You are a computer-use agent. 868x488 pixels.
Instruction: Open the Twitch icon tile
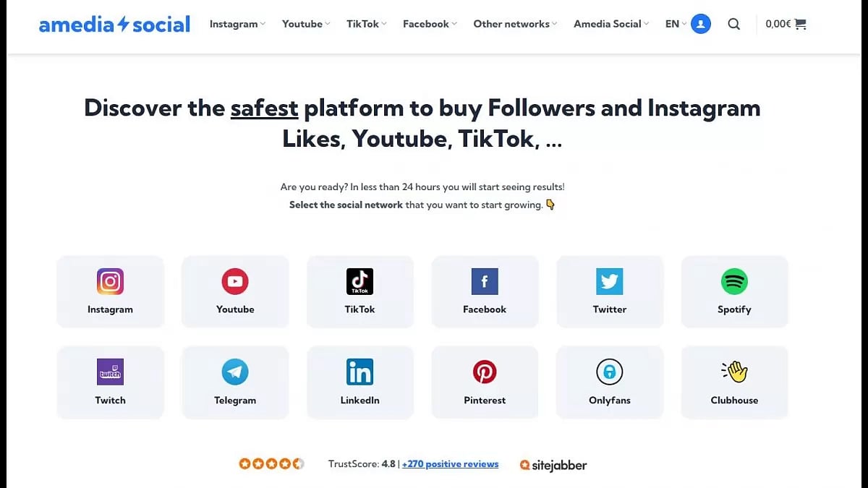pos(110,372)
